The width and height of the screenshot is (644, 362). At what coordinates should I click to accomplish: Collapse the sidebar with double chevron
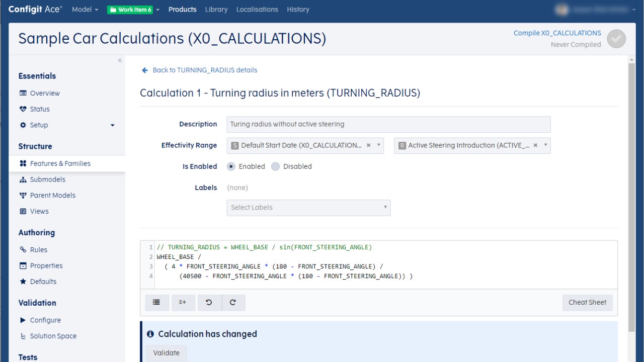click(x=120, y=60)
